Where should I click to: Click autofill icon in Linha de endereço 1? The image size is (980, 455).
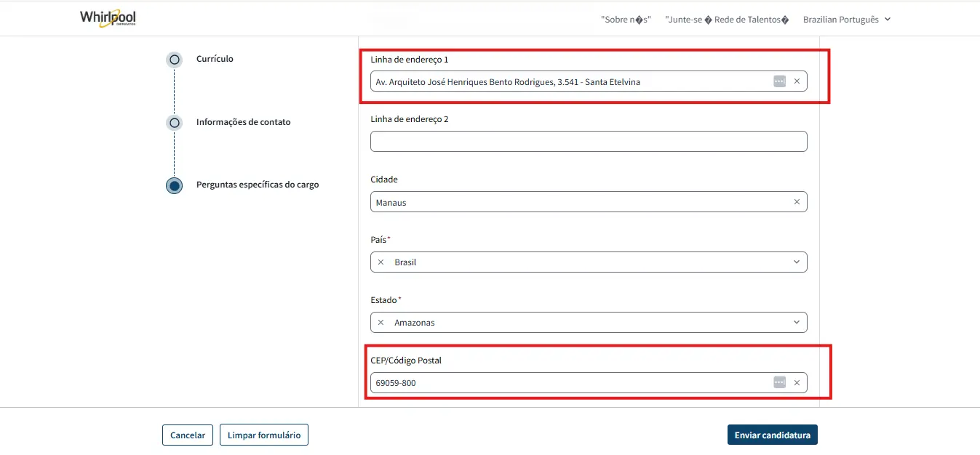[779, 81]
